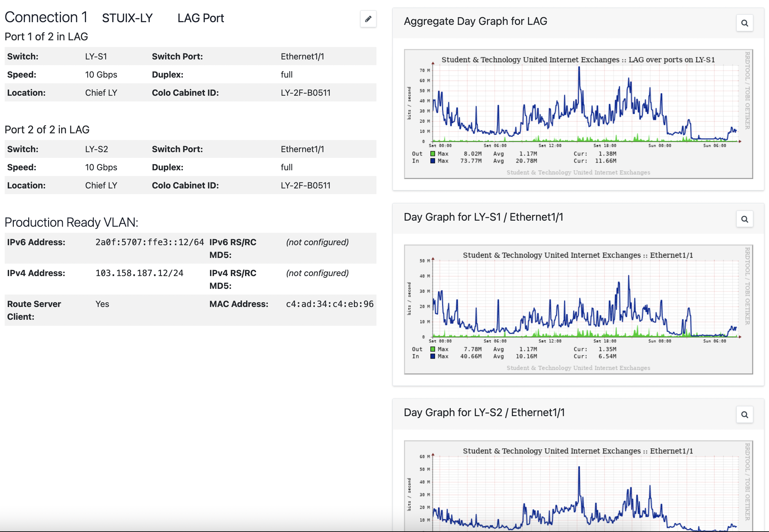The image size is (769, 532).
Task: Click IPv4 RS/RC MD5 '(not configured)' value
Action: 317,273
